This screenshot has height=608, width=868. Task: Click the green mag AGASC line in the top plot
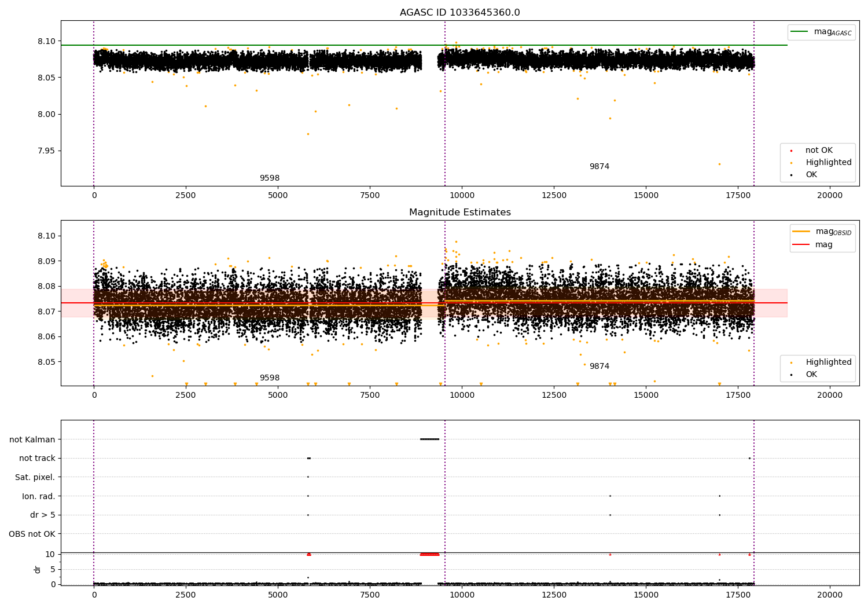point(424,45)
